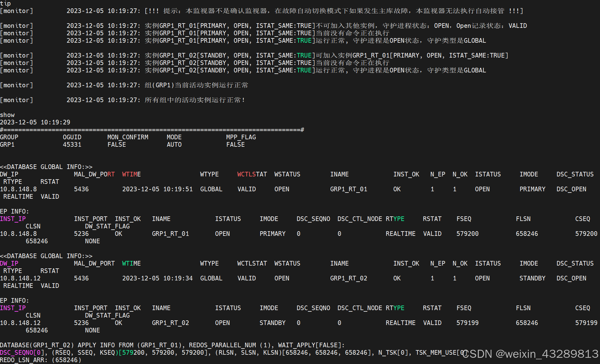Select timestamp '2023-12-05 10:19:29'
Image resolution: width=600 pixels, height=364 pixels.
(35, 122)
